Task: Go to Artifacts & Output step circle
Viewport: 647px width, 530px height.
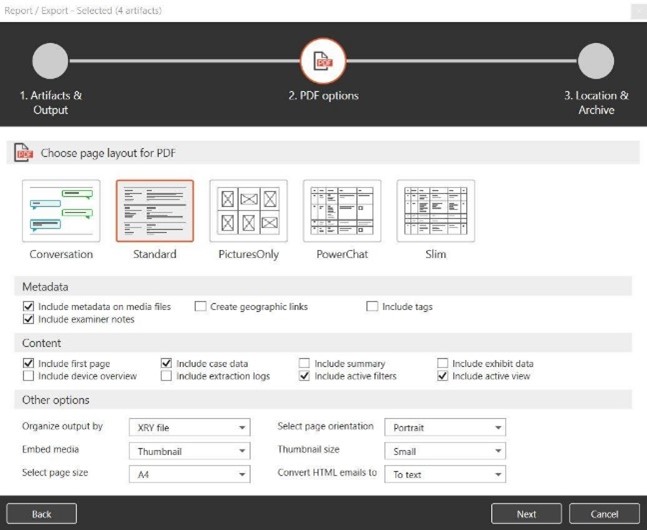Action: (50, 62)
